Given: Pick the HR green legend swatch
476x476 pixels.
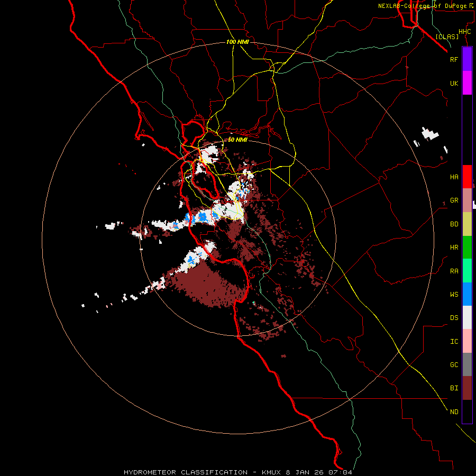Looking at the screenshot, I should tap(467, 248).
